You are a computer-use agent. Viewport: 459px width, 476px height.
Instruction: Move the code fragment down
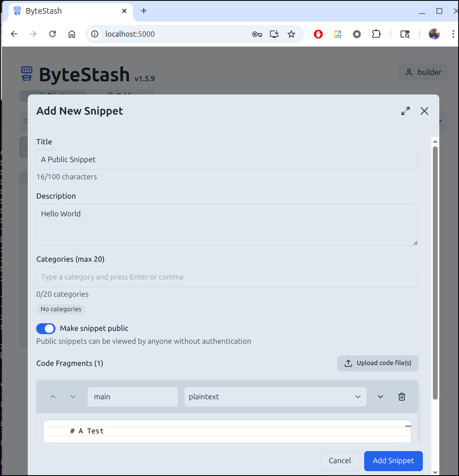click(73, 397)
